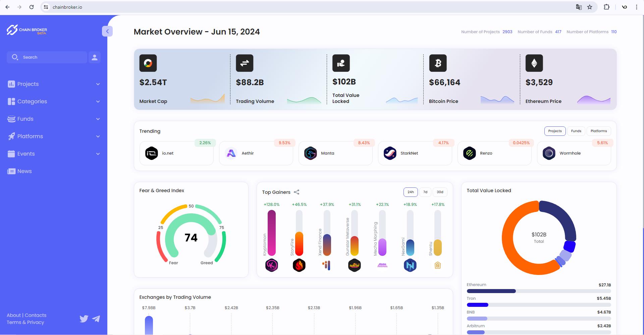This screenshot has height=335, width=644.
Task: Open io.net project logo
Action: [152, 153]
